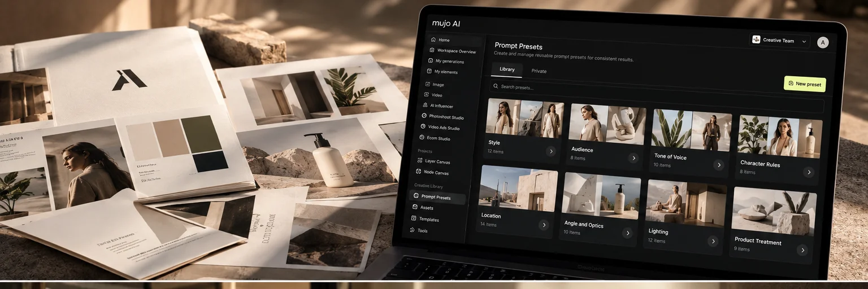Image resolution: width=868 pixels, height=289 pixels.
Task: Open the Lighting preset arrow
Action: pos(713,242)
